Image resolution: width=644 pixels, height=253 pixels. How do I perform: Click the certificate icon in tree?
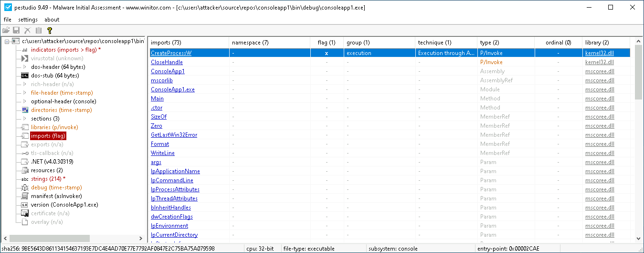pyautogui.click(x=25, y=213)
